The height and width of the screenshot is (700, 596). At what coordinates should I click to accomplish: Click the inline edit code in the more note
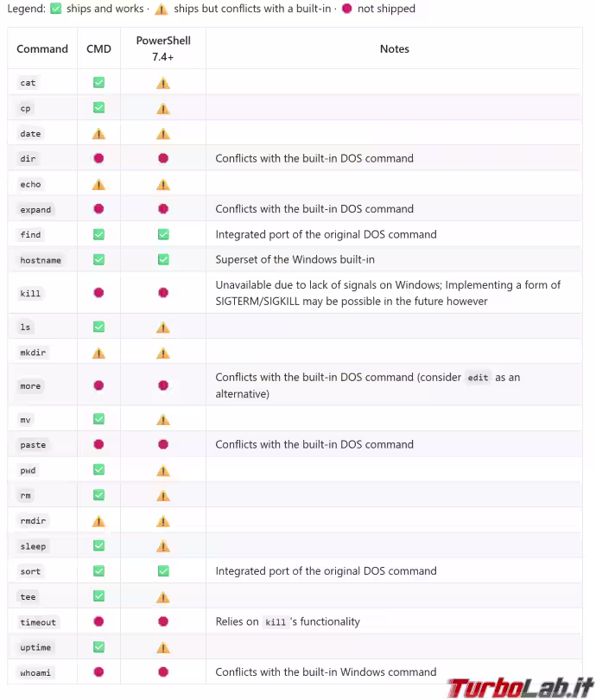tap(478, 378)
